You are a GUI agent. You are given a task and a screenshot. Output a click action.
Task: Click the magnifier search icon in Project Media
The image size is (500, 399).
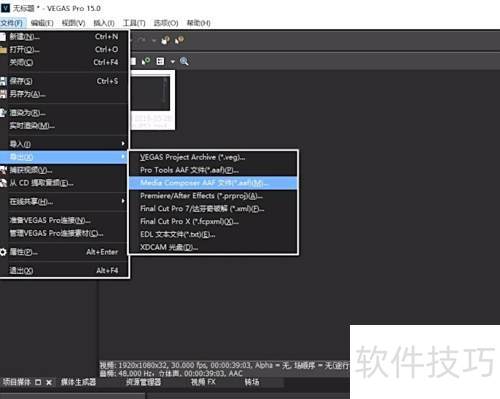[x=184, y=61]
